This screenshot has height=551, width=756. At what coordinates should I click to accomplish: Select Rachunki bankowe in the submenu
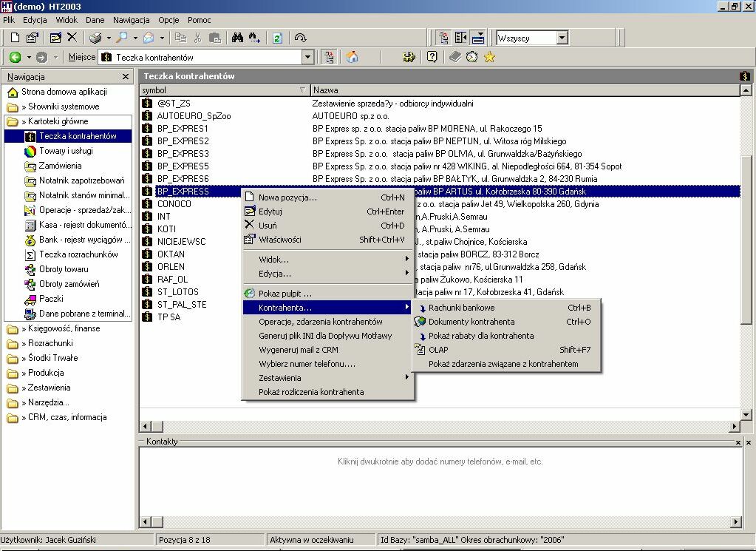tap(506, 308)
